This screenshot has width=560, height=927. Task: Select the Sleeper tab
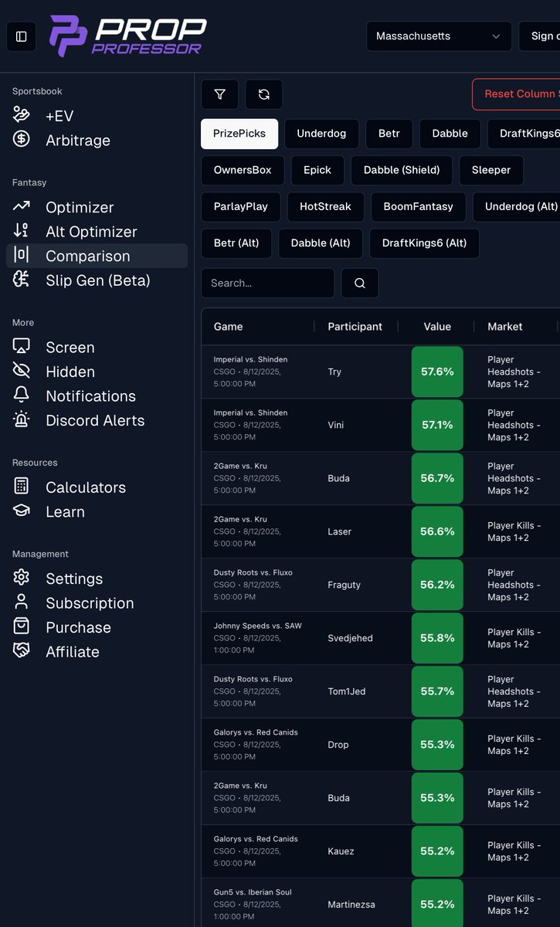coord(491,170)
